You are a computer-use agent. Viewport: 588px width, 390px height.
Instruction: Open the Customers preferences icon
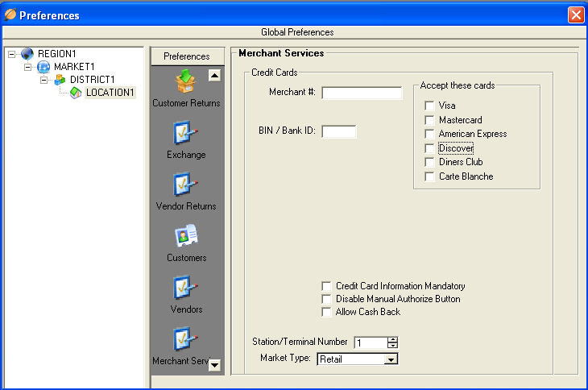[186, 235]
